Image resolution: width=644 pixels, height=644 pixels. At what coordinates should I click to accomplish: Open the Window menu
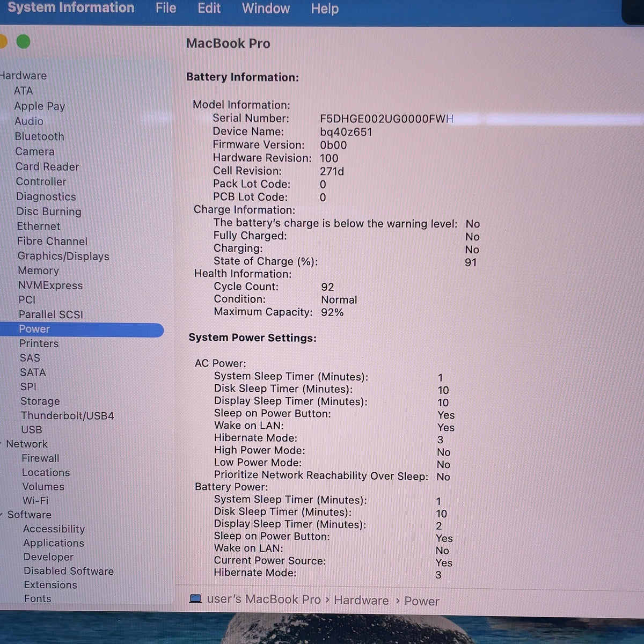tap(266, 9)
